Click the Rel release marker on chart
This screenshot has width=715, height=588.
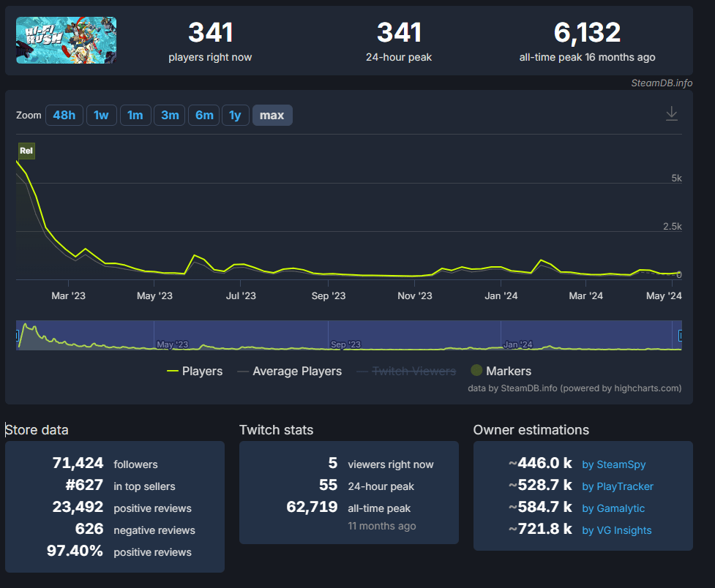pos(26,151)
